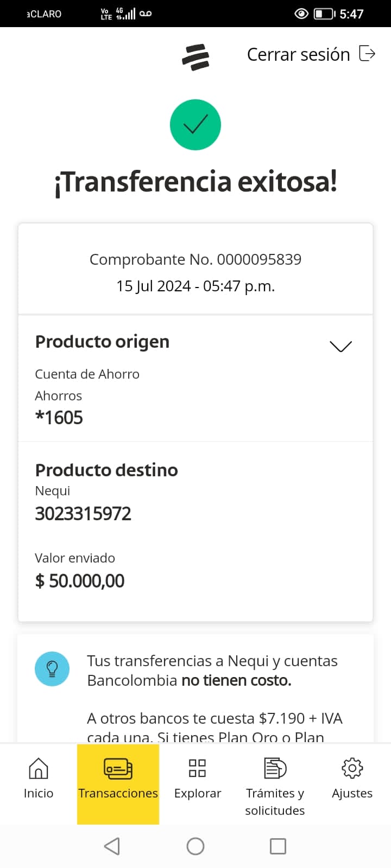The image size is (391, 868).
Task: Tap the blue lightbulb tip icon
Action: (x=52, y=669)
